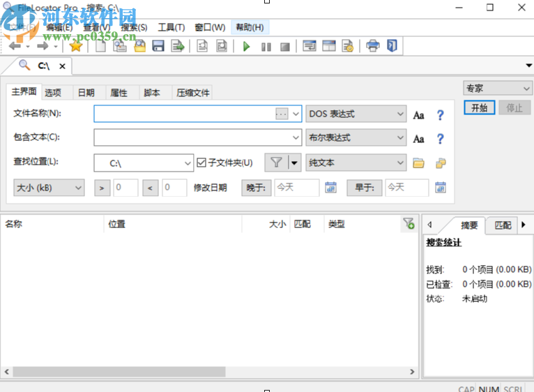The width and height of the screenshot is (534, 392).
Task: Open the 帮助(H) menu
Action: (250, 28)
